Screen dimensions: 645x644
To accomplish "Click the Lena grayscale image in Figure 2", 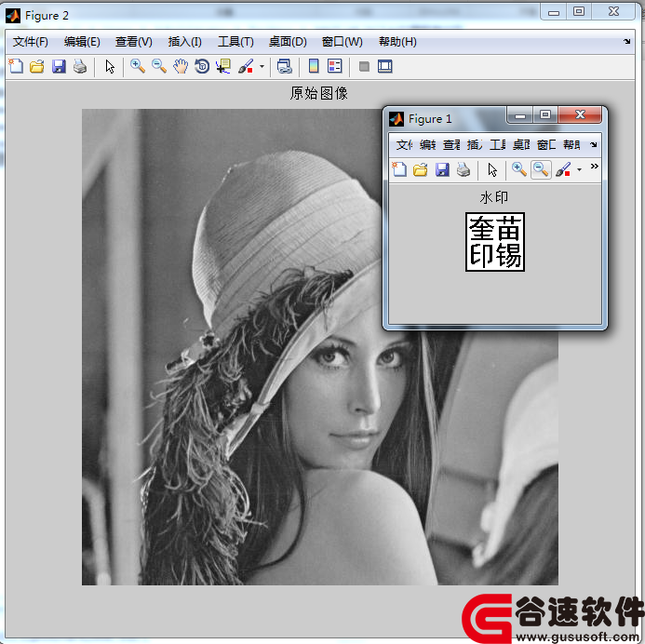I will click(320, 347).
